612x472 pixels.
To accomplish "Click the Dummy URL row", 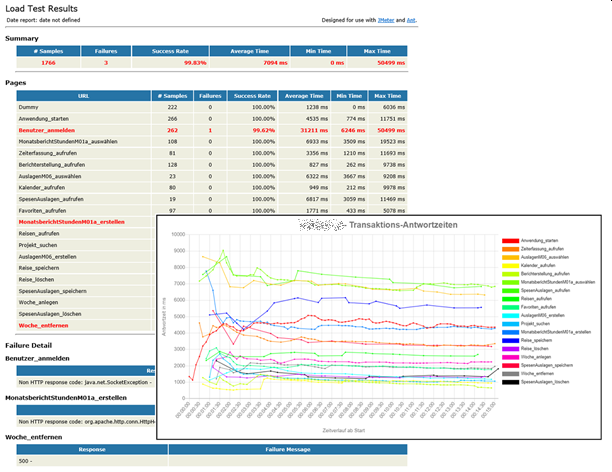I will point(28,107).
